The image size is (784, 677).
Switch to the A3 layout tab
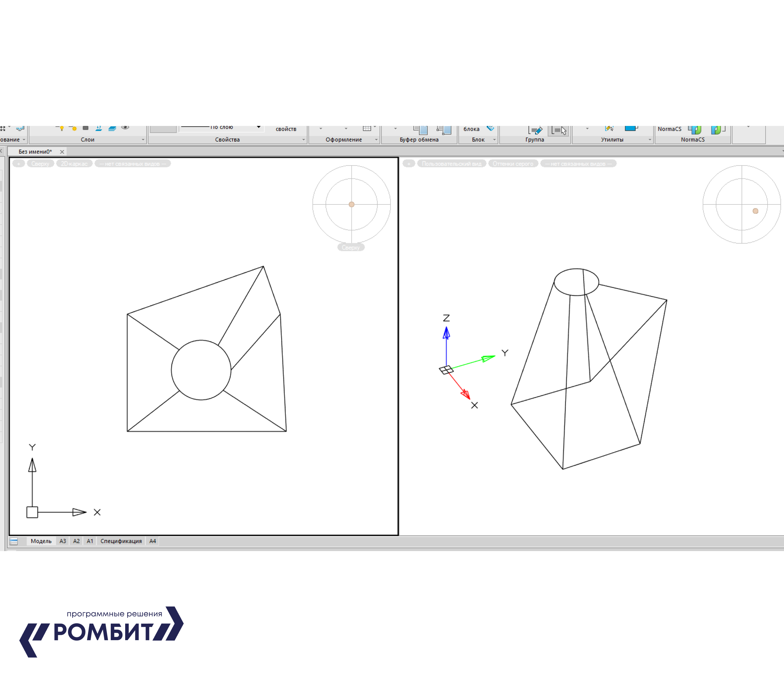coord(63,541)
